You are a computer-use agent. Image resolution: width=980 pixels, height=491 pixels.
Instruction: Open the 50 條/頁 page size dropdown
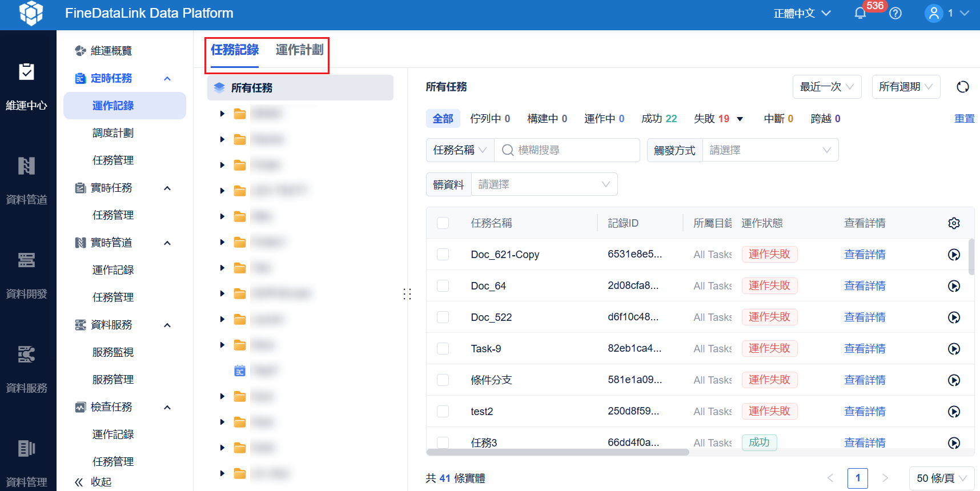(x=942, y=478)
